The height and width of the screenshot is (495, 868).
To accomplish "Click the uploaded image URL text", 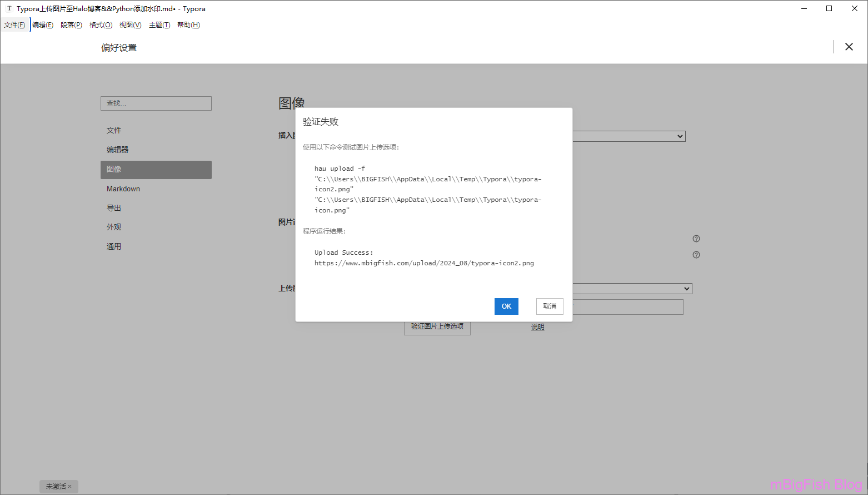I will (x=424, y=263).
